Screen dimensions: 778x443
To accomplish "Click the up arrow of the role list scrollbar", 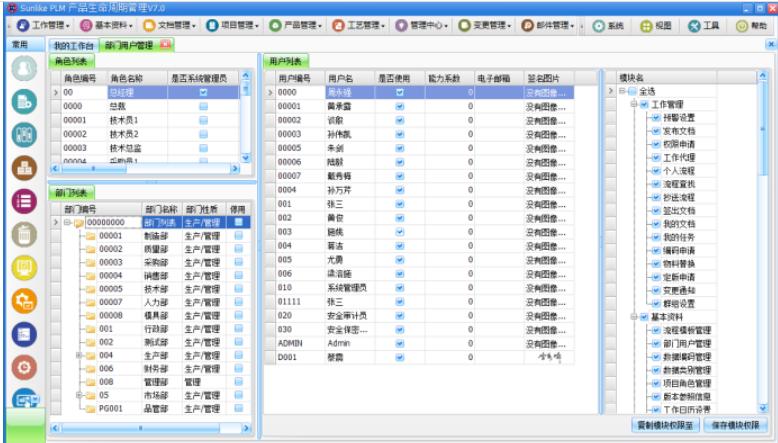I will tap(246, 76).
